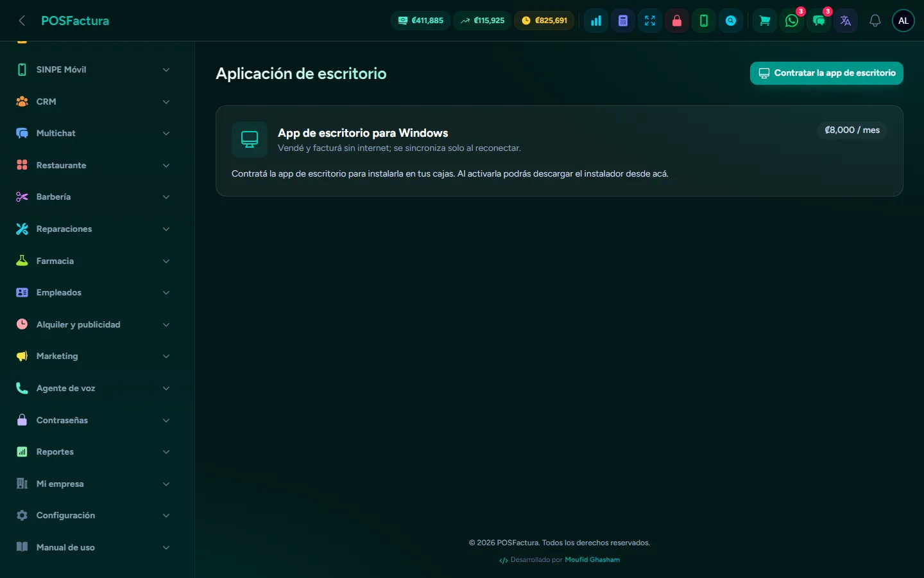Click the ₡411,885 cash indicator
The width and height of the screenshot is (924, 578).
(x=420, y=21)
